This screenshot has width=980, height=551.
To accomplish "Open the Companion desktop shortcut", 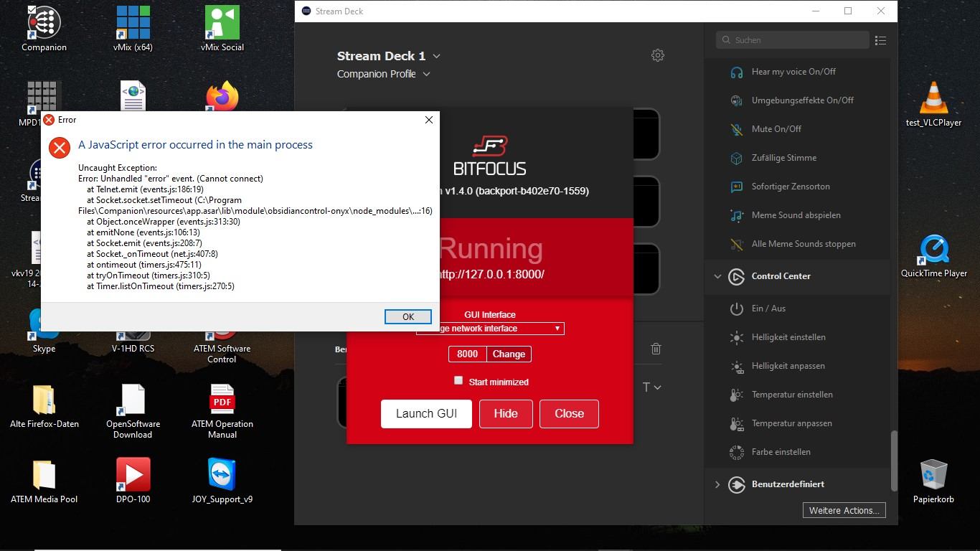I will coord(44,29).
